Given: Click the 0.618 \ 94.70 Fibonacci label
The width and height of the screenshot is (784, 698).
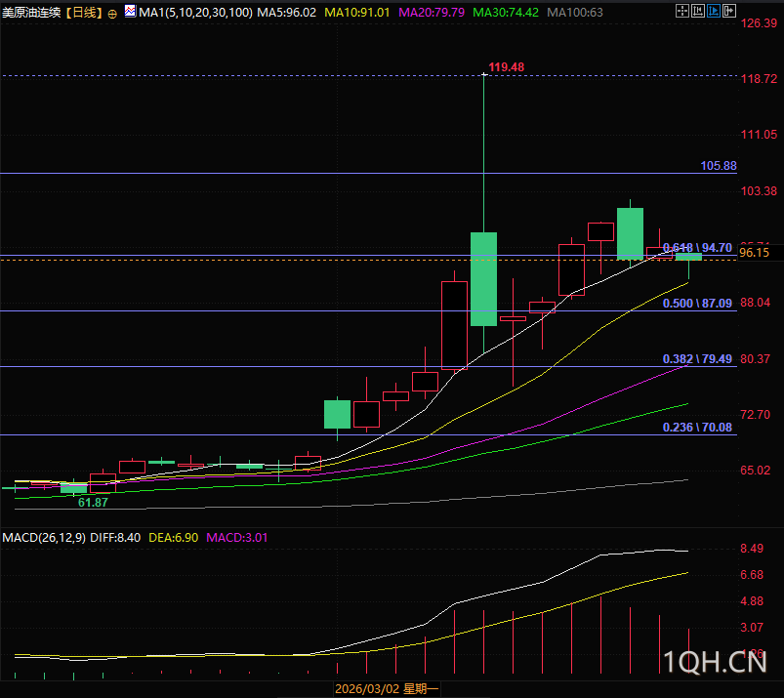Looking at the screenshot, I should pos(697,248).
